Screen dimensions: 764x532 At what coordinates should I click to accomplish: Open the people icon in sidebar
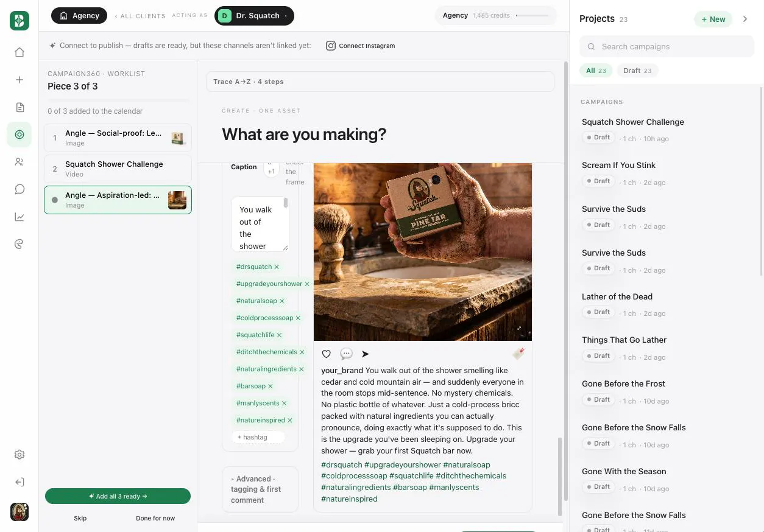point(19,162)
